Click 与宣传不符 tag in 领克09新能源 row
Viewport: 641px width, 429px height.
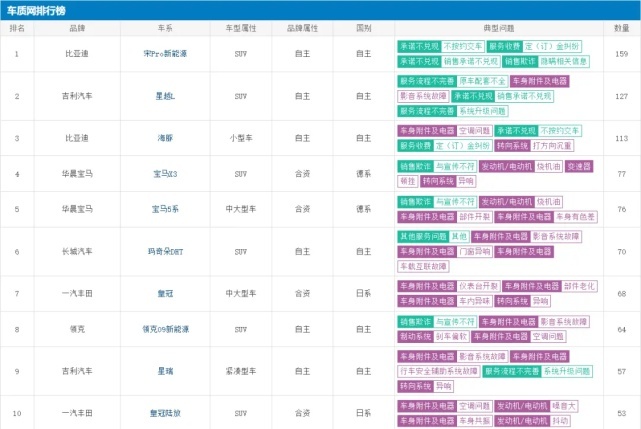tap(455, 322)
